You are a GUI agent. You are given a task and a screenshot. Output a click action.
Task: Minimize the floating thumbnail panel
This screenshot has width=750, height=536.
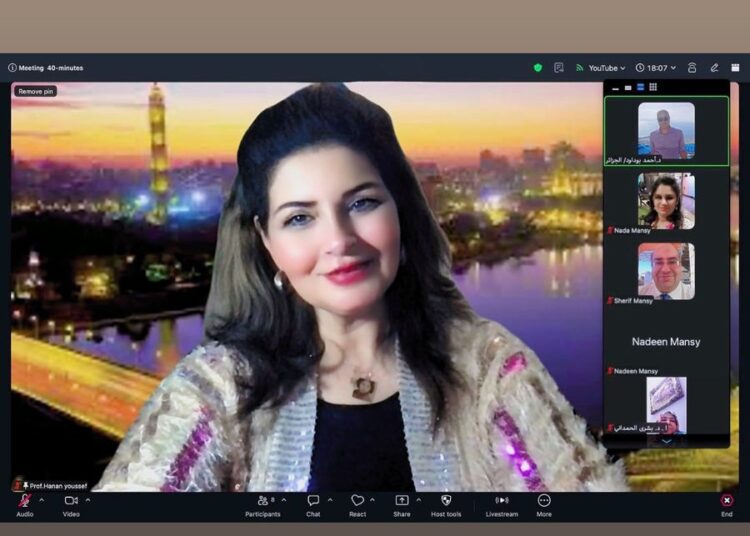[x=616, y=88]
